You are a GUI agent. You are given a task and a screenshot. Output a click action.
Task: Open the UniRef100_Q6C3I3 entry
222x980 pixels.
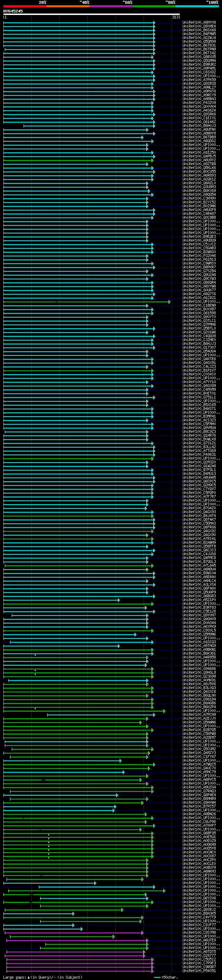[x=199, y=550]
